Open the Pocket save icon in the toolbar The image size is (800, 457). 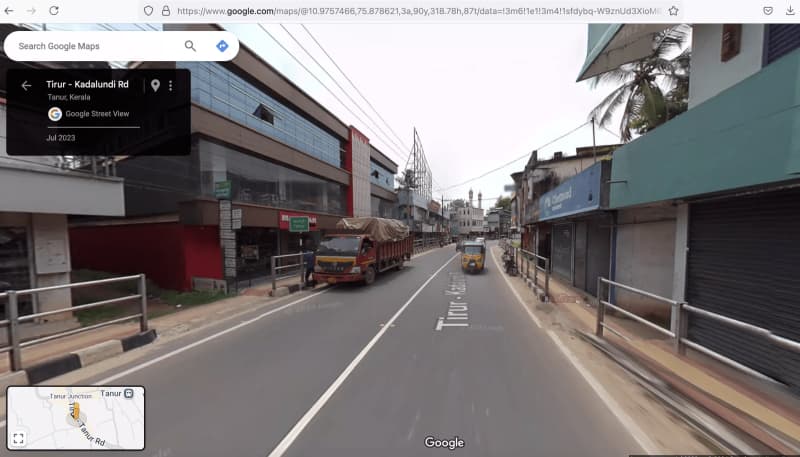click(767, 10)
